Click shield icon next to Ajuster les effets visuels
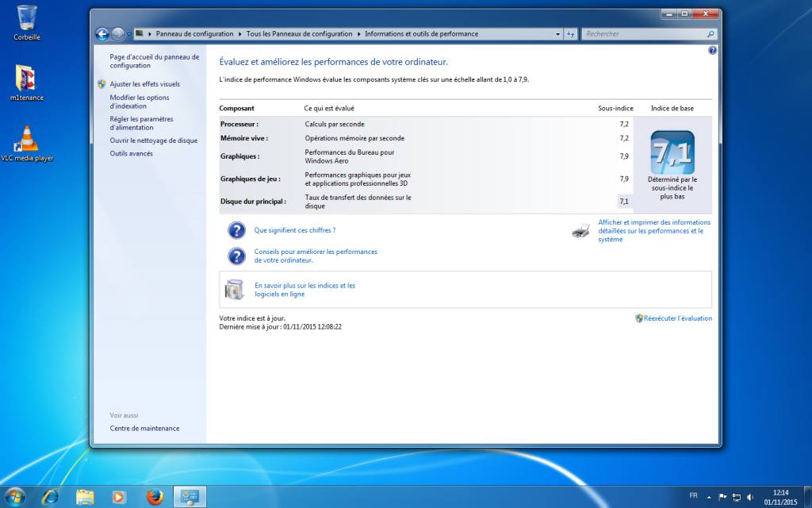 tap(101, 84)
